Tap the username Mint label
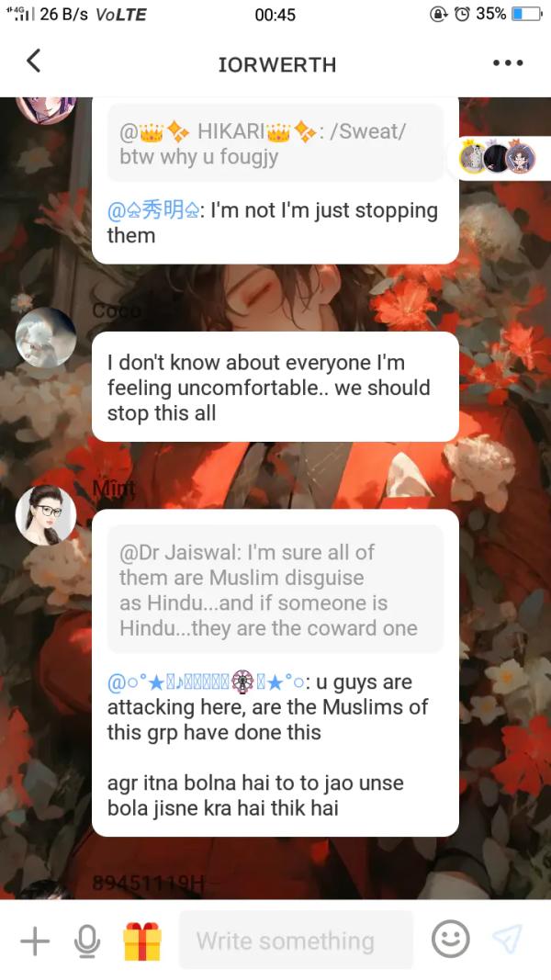Viewport: 551px width, 980px height. [113, 490]
